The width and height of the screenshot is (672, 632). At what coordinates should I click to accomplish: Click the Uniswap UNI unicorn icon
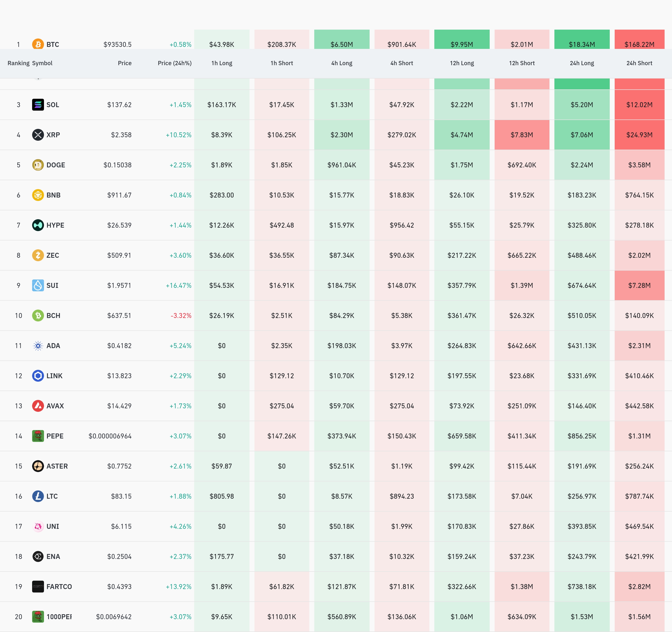[38, 526]
